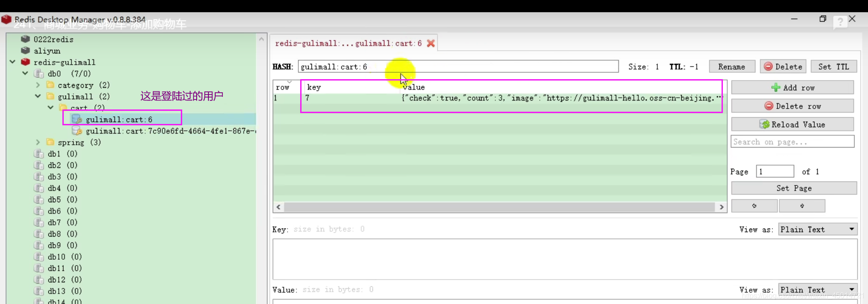Image resolution: width=868 pixels, height=304 pixels.
Task: Click the gulimall:cart:7c90e6fd key icon
Action: point(77,131)
